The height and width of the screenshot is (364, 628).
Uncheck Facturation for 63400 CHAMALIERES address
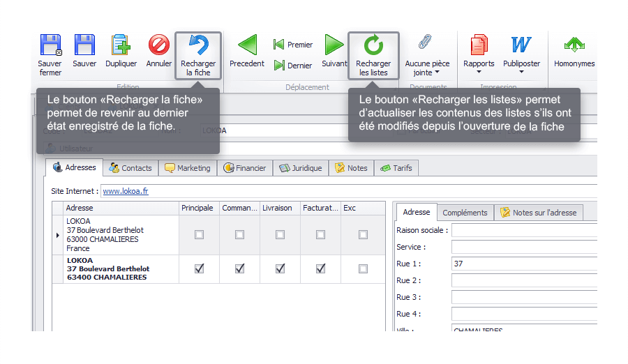pyautogui.click(x=320, y=268)
